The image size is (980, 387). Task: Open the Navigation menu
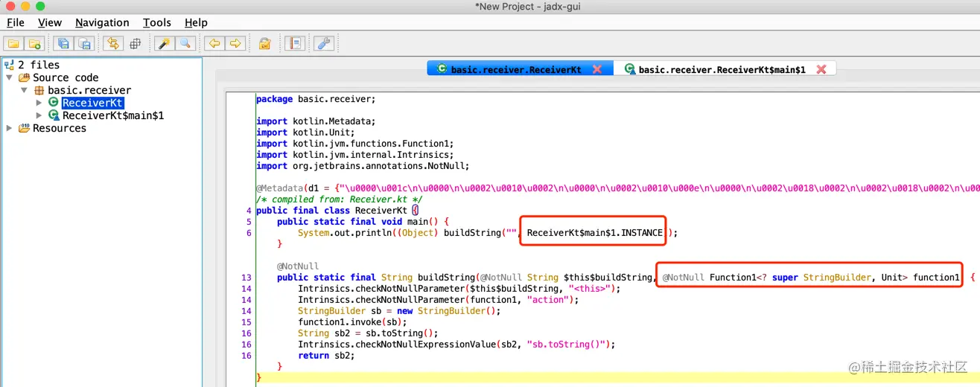click(102, 22)
